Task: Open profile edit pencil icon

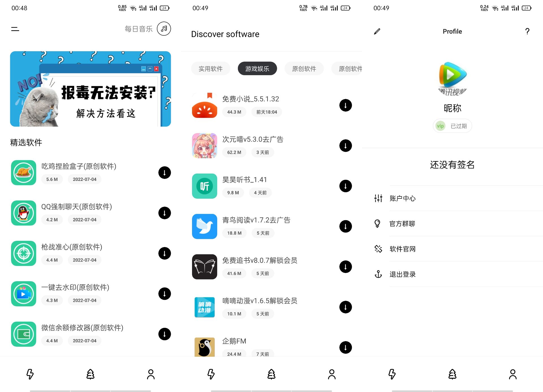Action: pyautogui.click(x=376, y=31)
